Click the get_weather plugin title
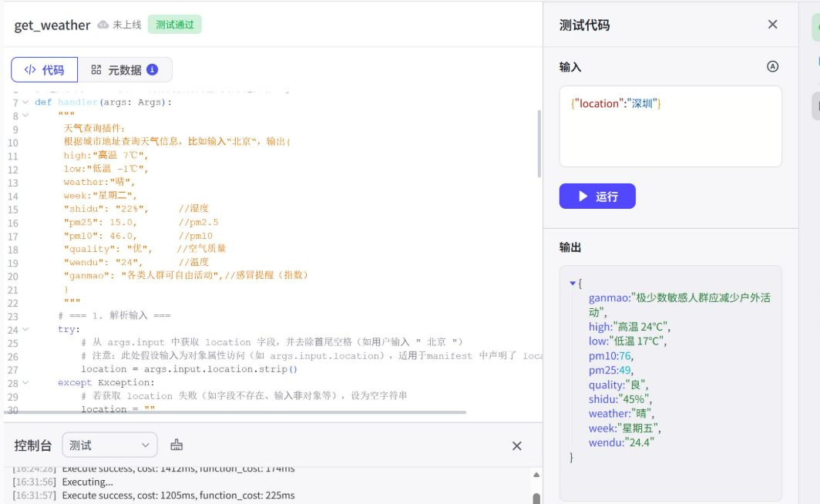 (52, 25)
